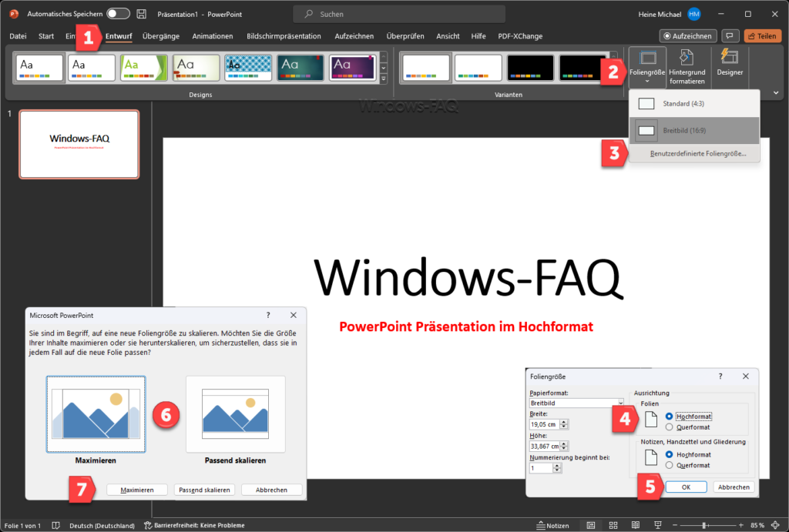The width and height of the screenshot is (789, 532).
Task: Switch to slide sorter grid view icon
Action: coord(613,526)
